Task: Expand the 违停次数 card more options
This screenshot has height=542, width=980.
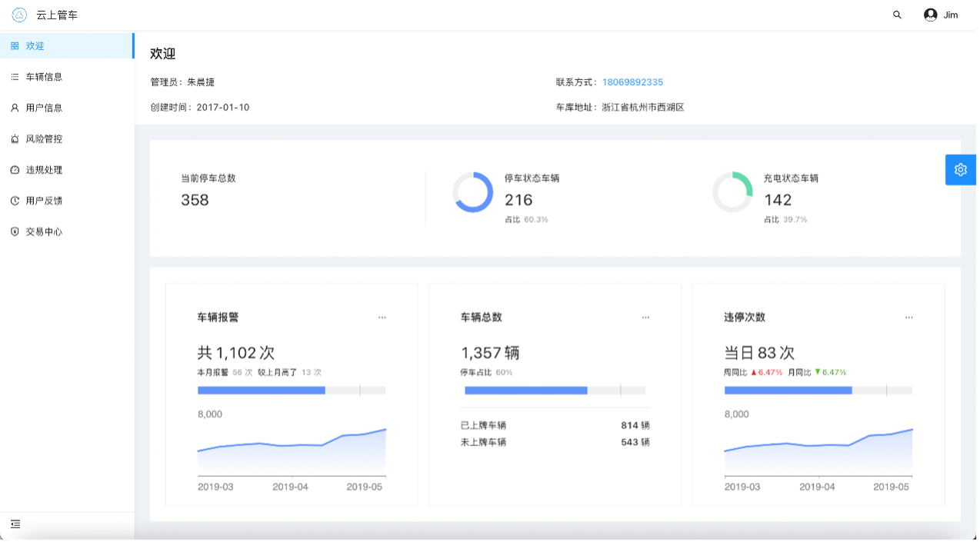Action: point(909,318)
